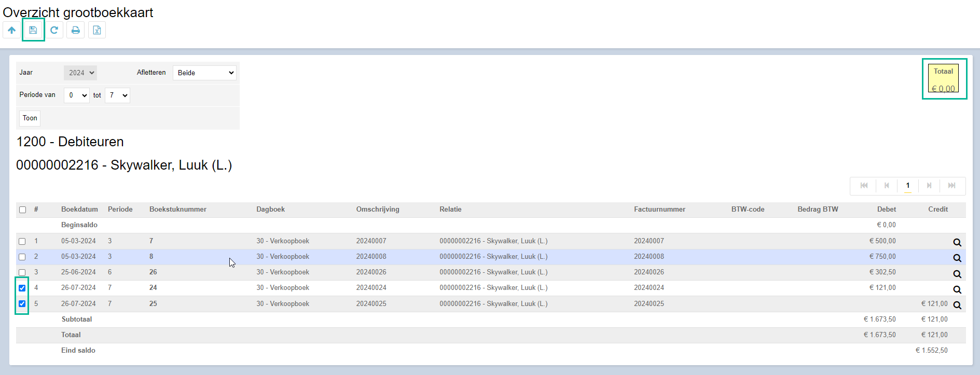The height and width of the screenshot is (375, 980).
Task: Click page number 1 in pager
Action: (908, 186)
